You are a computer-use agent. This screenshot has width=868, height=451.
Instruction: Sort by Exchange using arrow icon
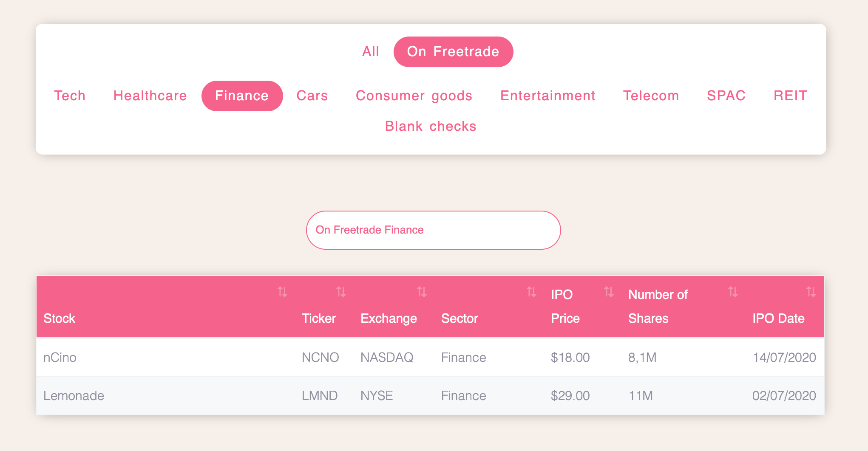pyautogui.click(x=422, y=292)
